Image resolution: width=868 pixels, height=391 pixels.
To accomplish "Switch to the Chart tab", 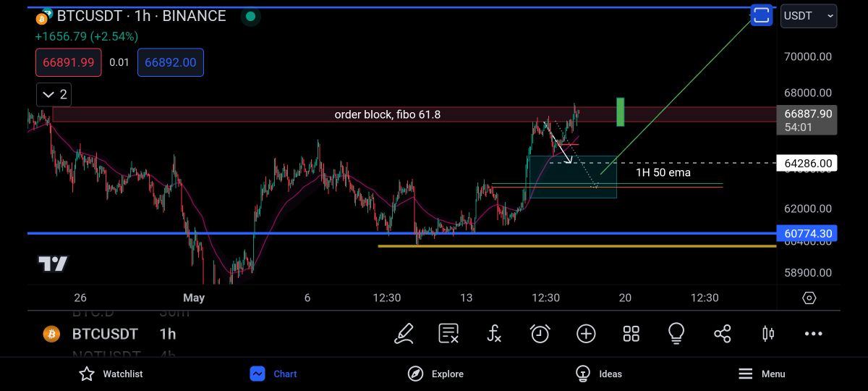I will coord(273,374).
